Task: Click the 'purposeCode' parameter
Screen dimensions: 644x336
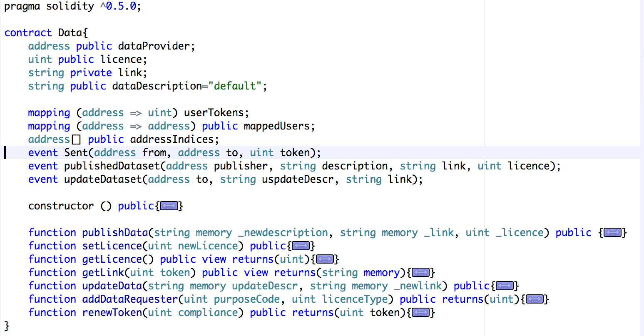Action: (x=247, y=299)
